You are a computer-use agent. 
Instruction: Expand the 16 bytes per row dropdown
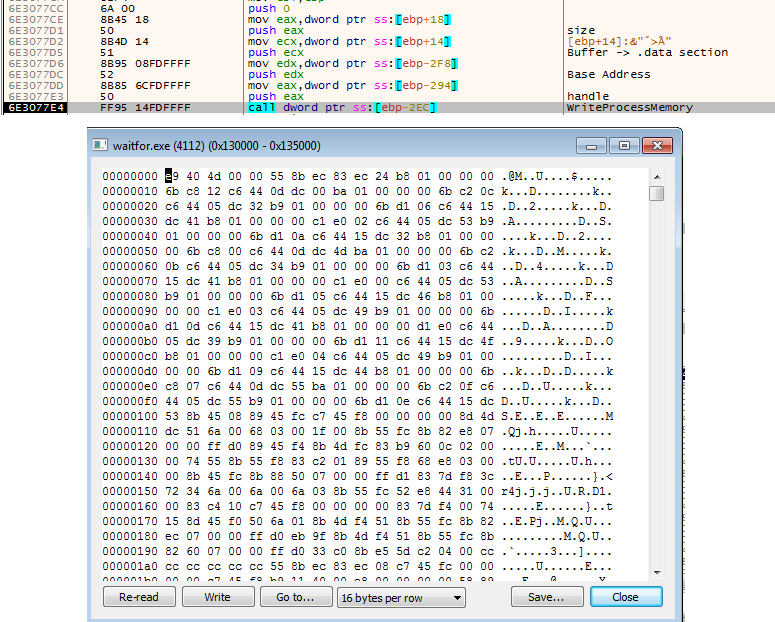pos(401,597)
